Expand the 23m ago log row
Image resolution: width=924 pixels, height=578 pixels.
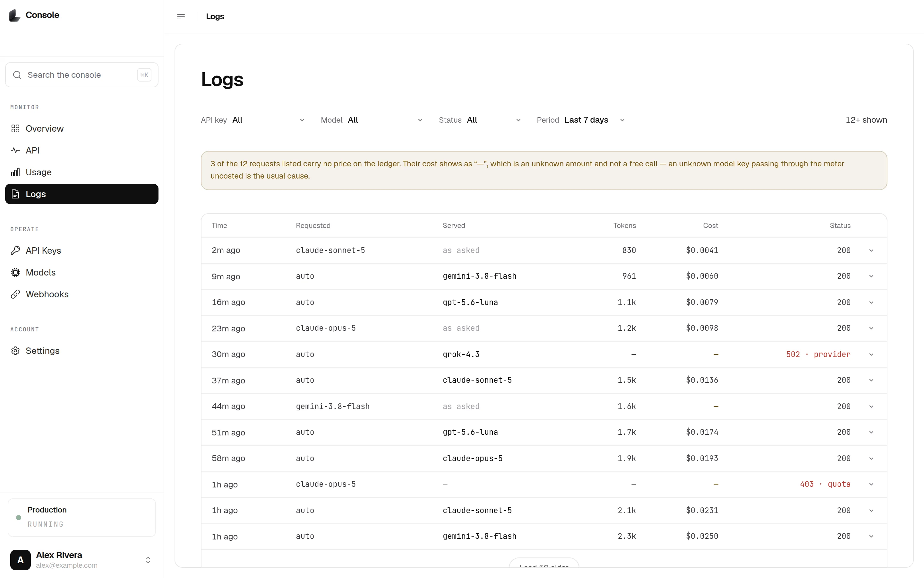pyautogui.click(x=871, y=328)
